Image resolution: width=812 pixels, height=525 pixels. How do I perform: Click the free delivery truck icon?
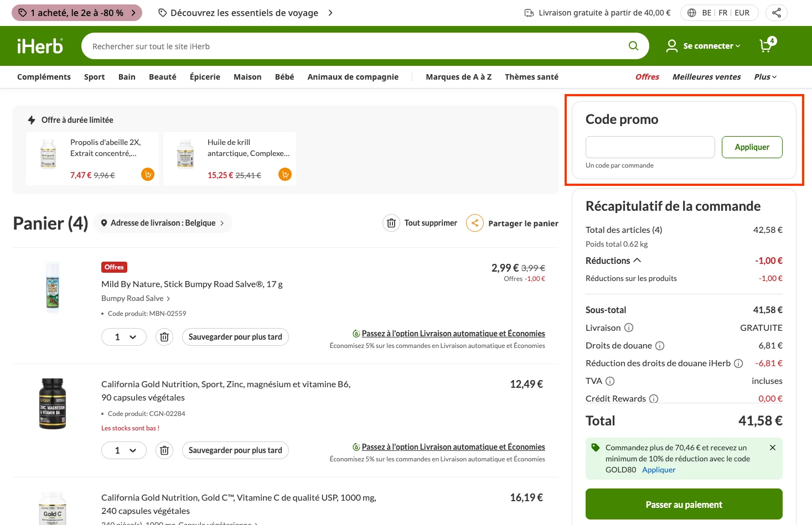point(529,13)
